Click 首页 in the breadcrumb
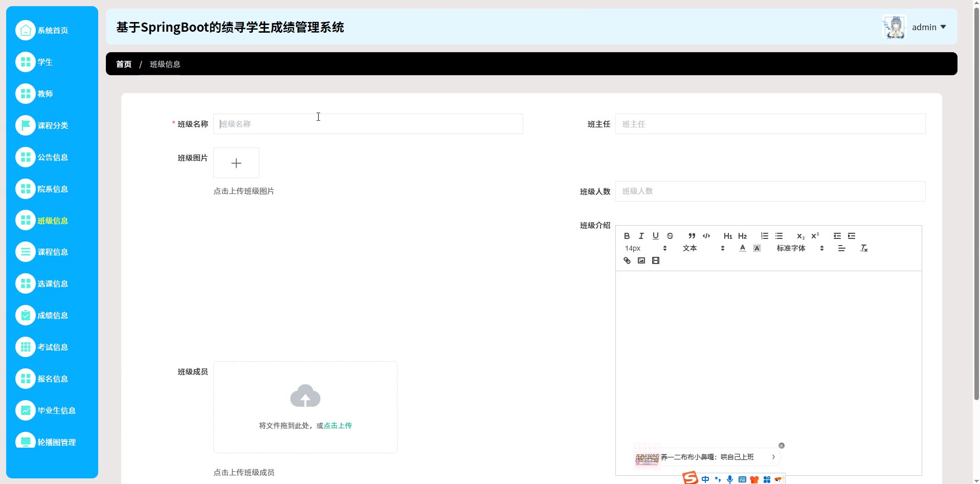The image size is (980, 484). click(x=124, y=64)
